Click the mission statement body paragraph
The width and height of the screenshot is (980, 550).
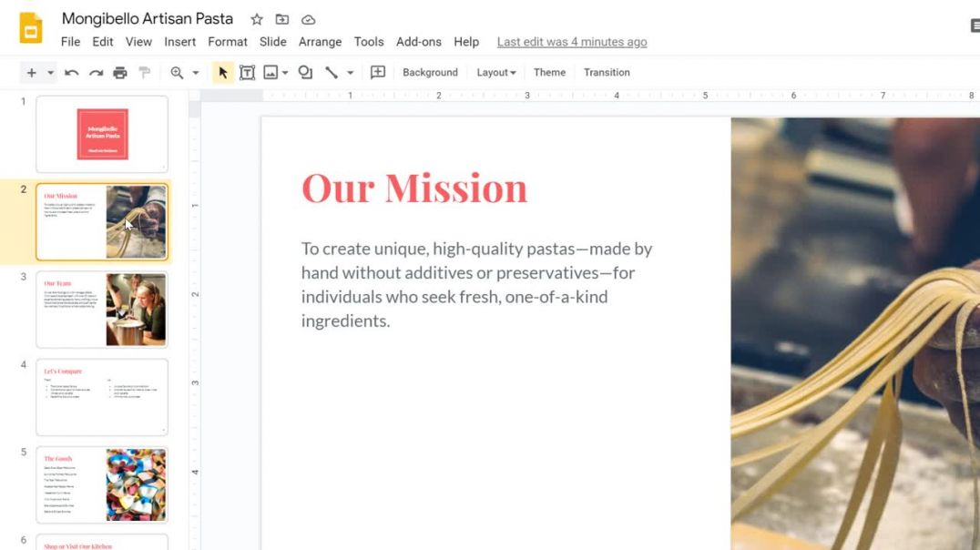pyautogui.click(x=477, y=284)
